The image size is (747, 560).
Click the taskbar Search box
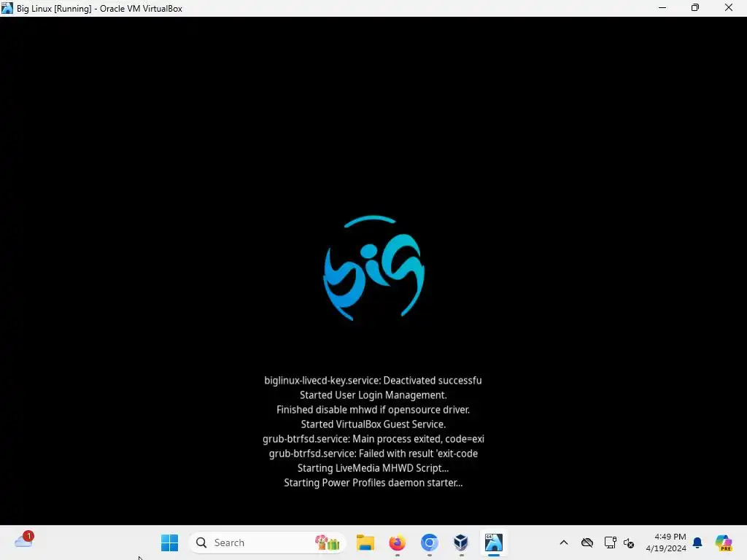click(267, 542)
